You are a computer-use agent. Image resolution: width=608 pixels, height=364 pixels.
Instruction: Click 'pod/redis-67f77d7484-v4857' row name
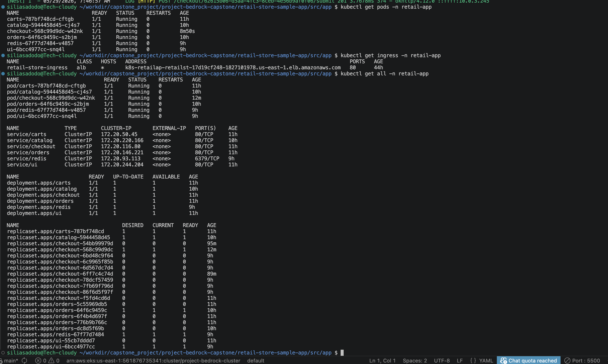click(x=46, y=110)
